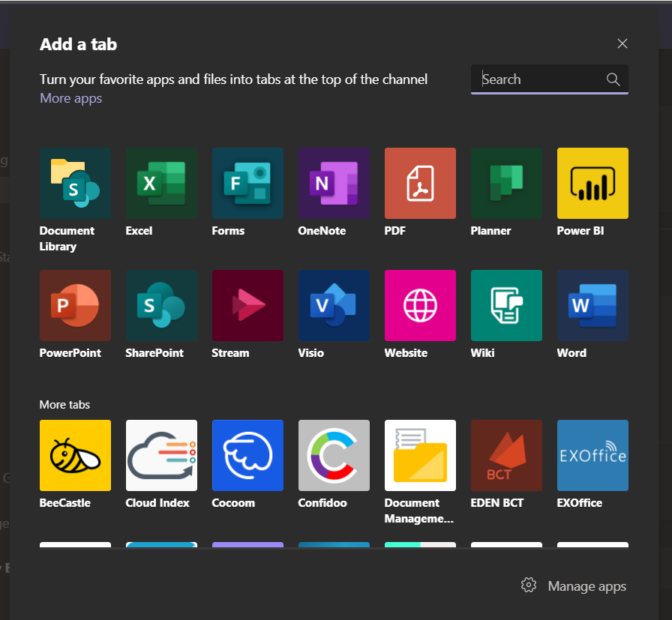Click the 'Add a tab' dialog title
This screenshot has height=620, width=672.
coord(79,44)
